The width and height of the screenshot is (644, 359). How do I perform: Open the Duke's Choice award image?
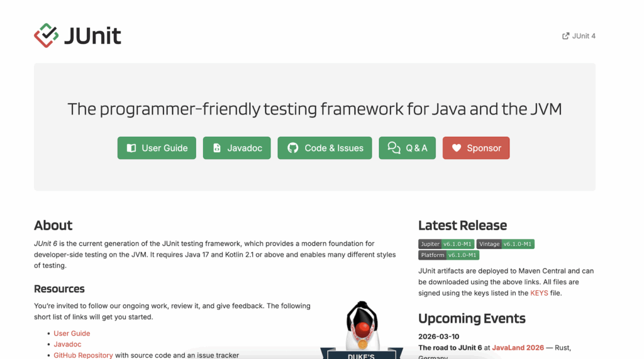point(362,330)
